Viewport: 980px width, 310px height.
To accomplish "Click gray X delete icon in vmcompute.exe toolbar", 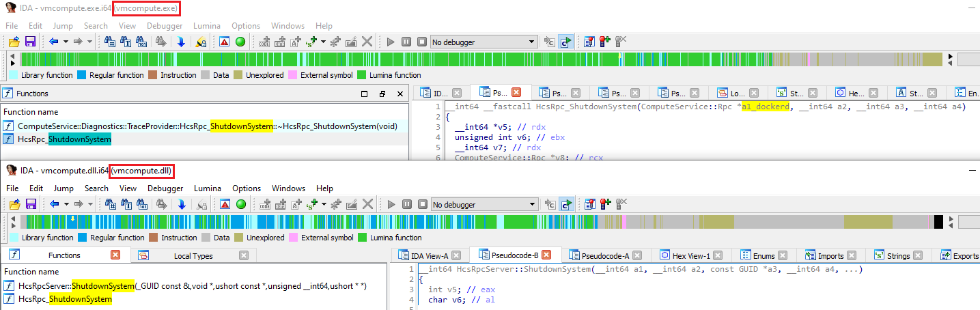I will (x=367, y=42).
